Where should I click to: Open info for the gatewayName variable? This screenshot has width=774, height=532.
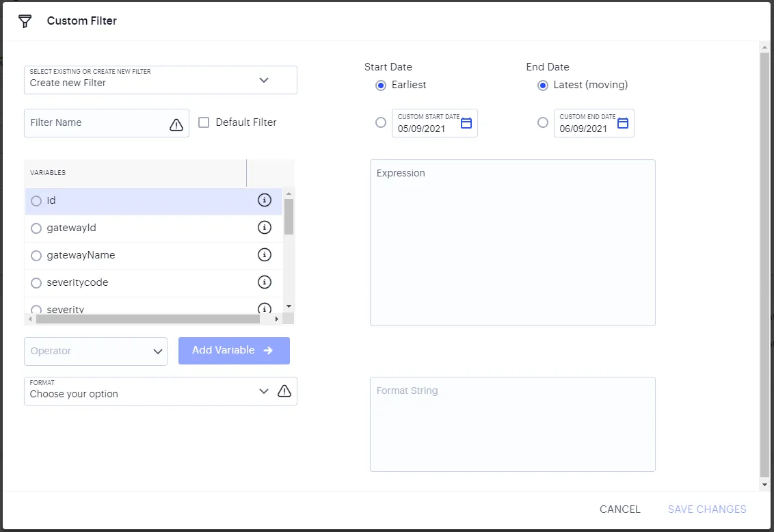(265, 254)
